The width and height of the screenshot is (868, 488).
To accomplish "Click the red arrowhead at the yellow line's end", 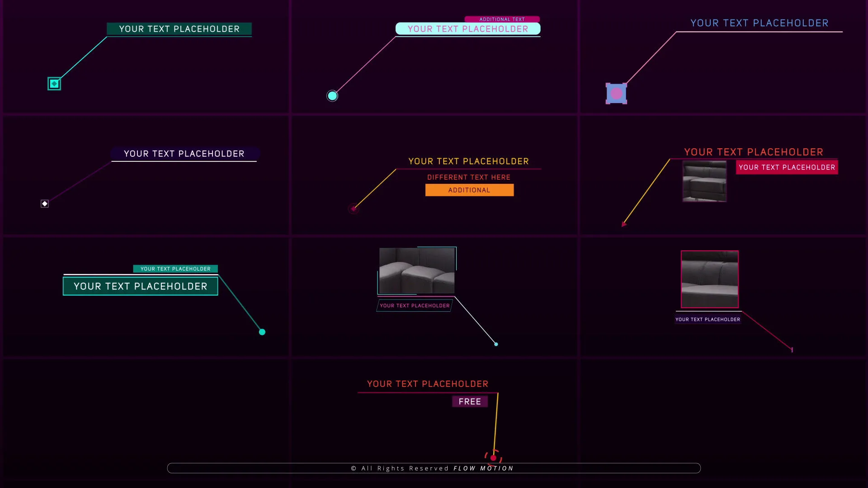I will [624, 224].
